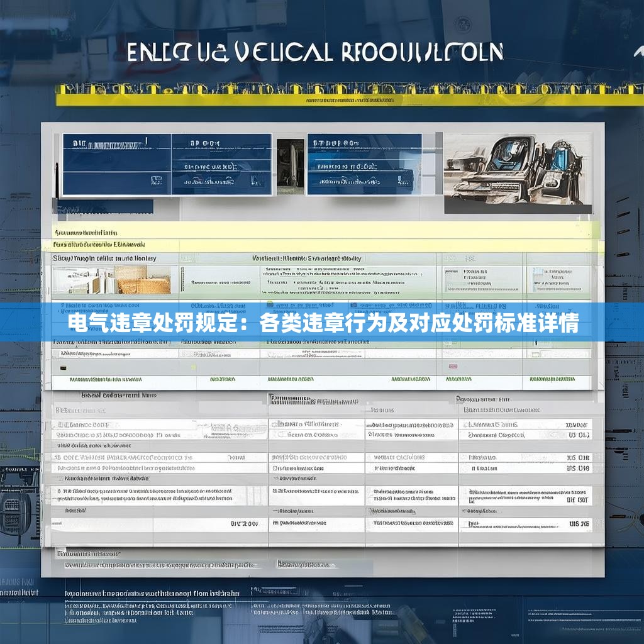Select the blue panel right of small thumbnail

click(x=364, y=164)
